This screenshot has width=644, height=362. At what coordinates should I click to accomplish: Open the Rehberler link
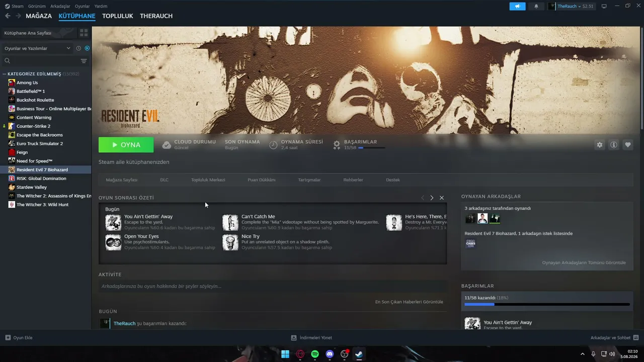point(353,179)
